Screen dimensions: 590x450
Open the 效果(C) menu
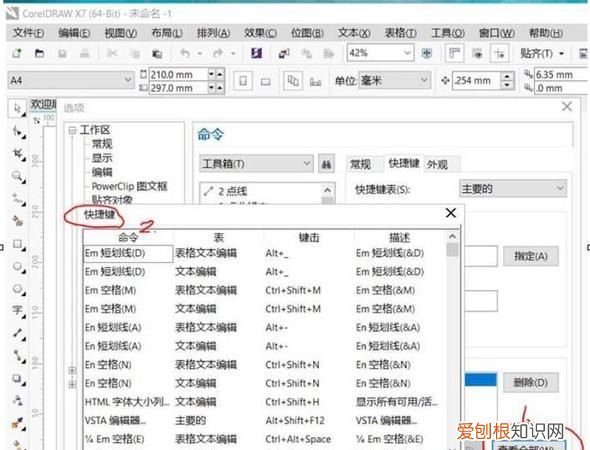[x=260, y=33]
